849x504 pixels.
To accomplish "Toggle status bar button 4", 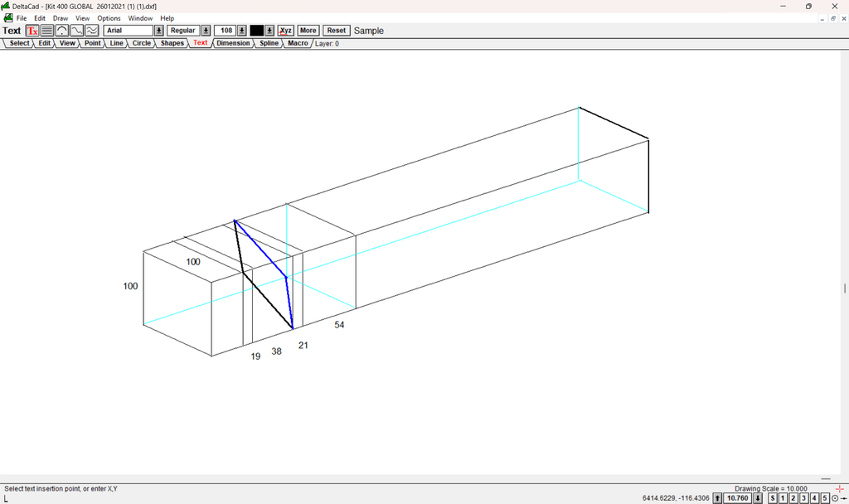I will 814,498.
